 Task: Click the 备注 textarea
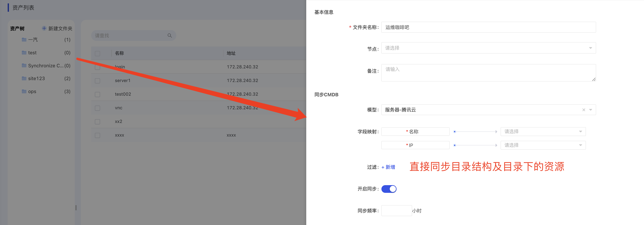(489, 73)
